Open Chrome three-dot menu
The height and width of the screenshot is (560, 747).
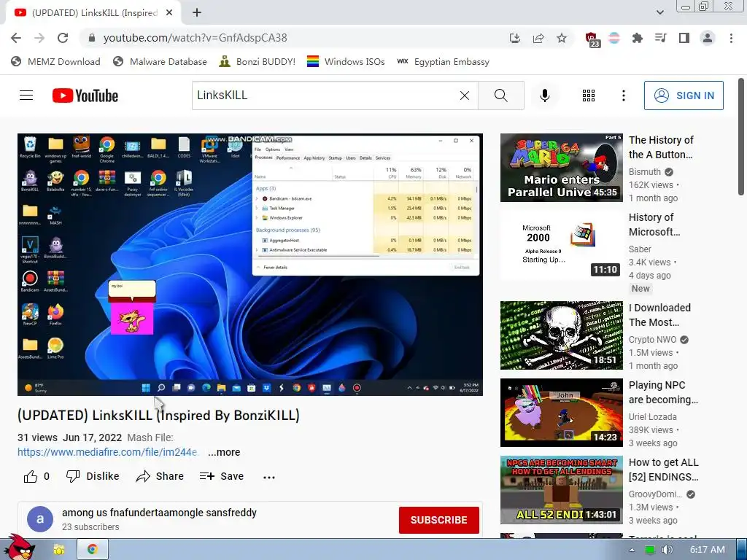pos(731,38)
